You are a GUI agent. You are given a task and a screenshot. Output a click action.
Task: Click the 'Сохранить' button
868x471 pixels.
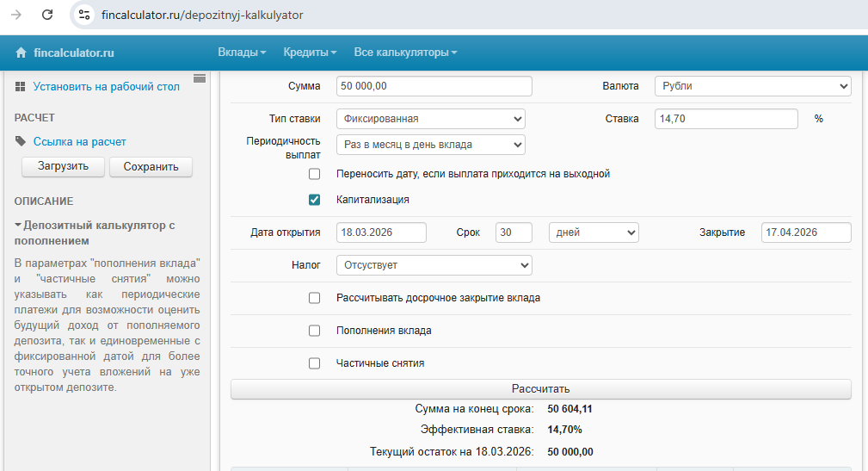[x=151, y=167]
